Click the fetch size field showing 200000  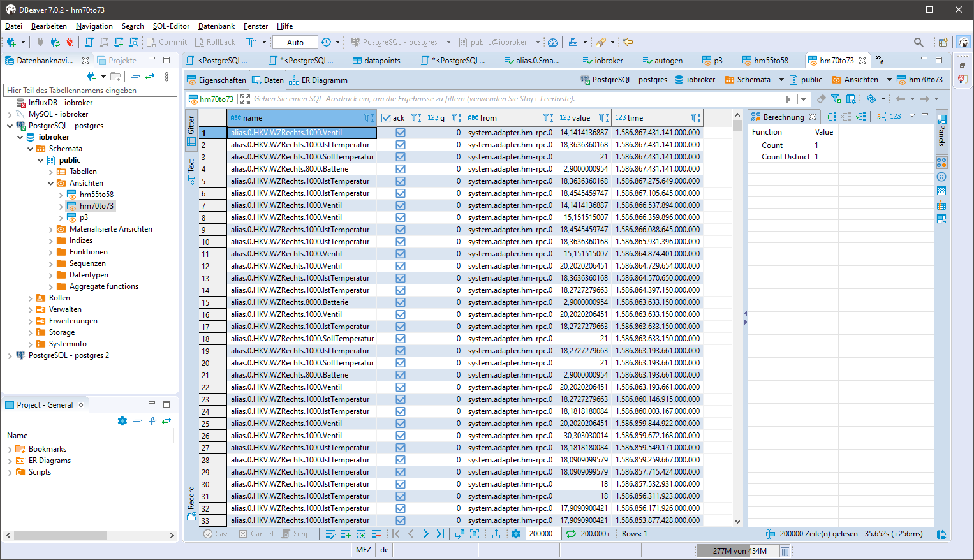(543, 534)
